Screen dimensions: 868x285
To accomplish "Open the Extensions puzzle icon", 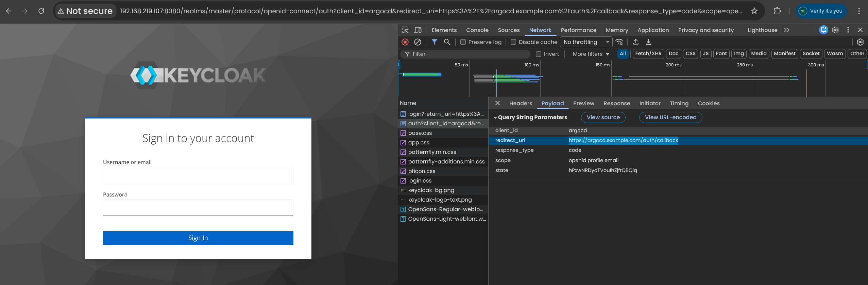I will tap(777, 11).
